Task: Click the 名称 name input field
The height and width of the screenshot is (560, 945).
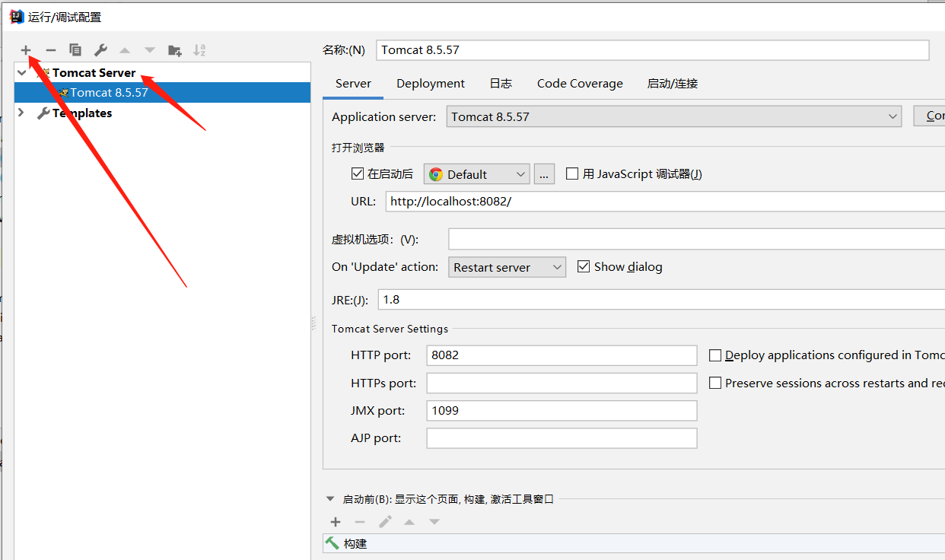Action: pyautogui.click(x=653, y=50)
